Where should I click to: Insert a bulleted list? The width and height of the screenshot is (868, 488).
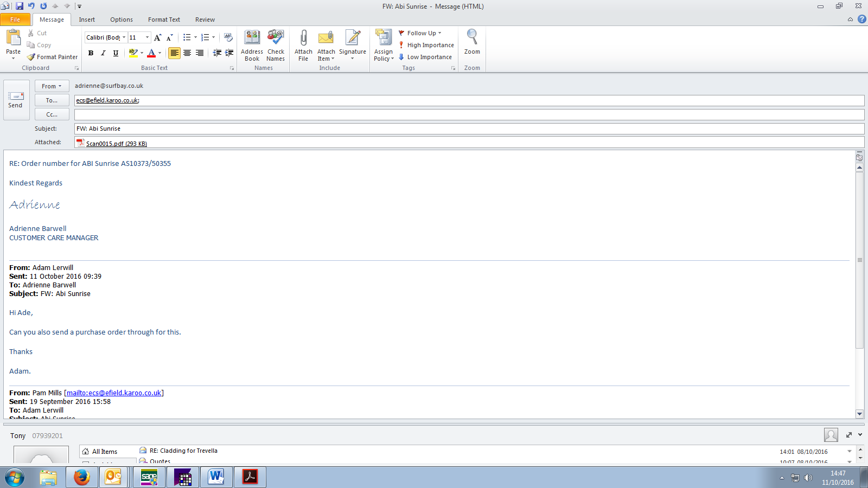pyautogui.click(x=187, y=37)
